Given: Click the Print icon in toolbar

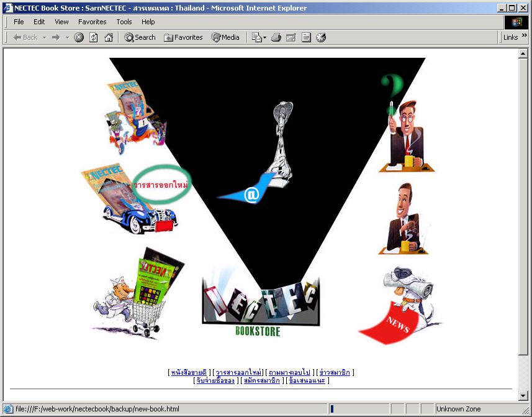Looking at the screenshot, I should [x=276, y=37].
